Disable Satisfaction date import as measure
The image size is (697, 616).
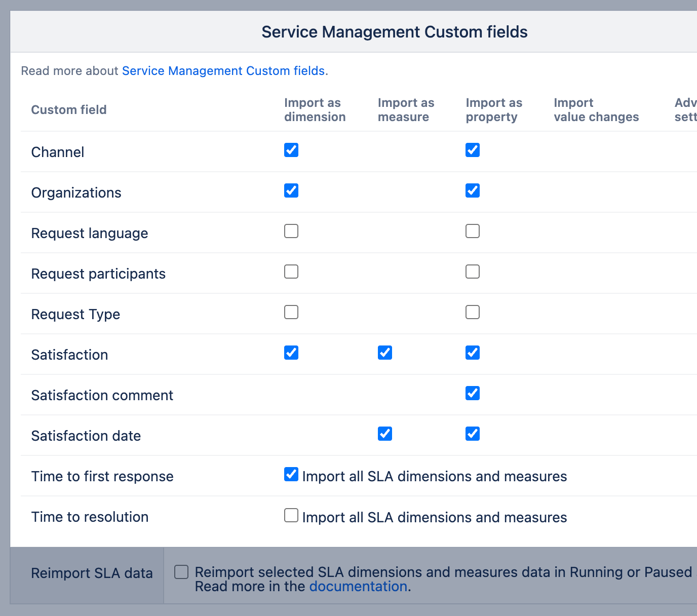click(x=385, y=434)
